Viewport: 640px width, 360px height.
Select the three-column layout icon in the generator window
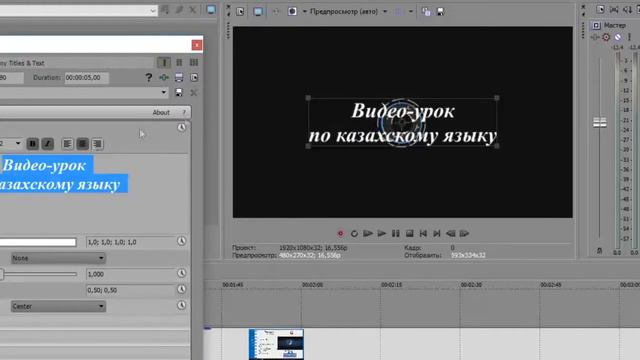[x=194, y=62]
